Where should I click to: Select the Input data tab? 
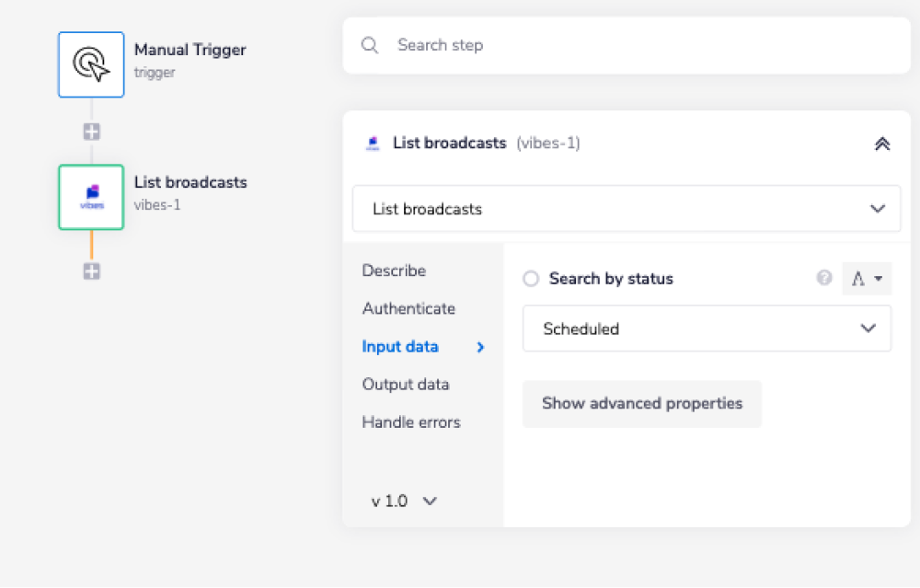401,347
